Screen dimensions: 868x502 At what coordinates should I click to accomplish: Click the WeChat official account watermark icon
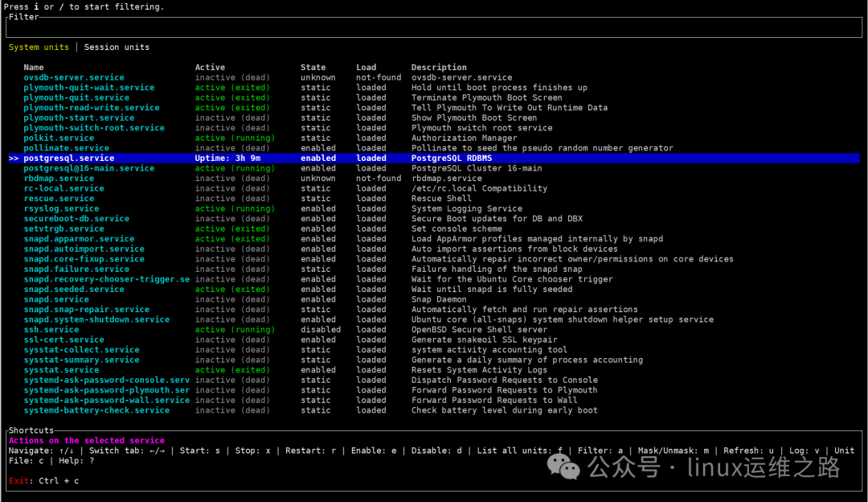565,467
